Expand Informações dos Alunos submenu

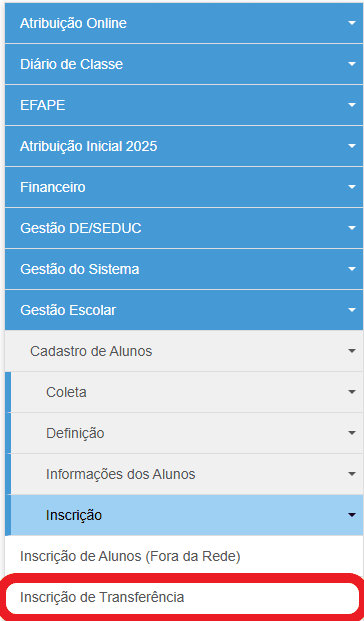tap(187, 474)
